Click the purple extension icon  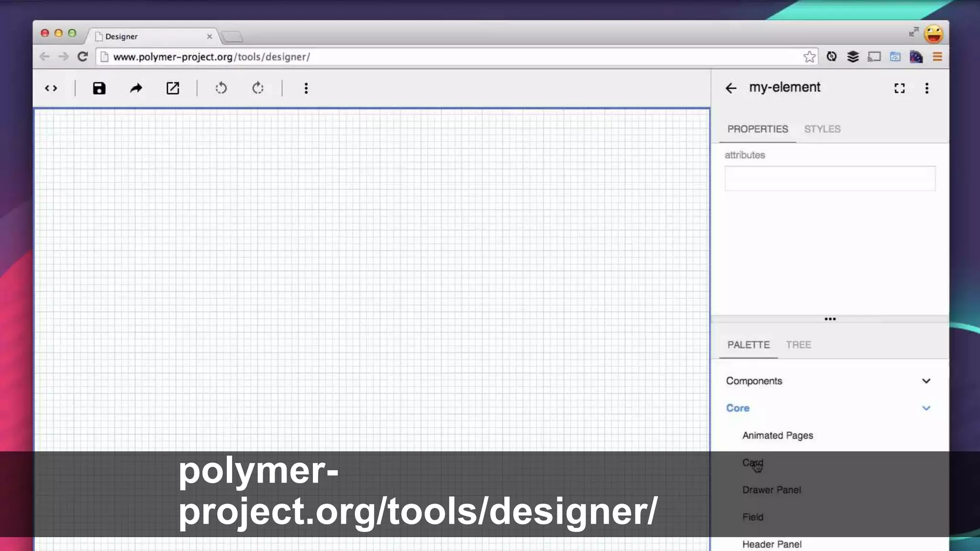pos(916,57)
